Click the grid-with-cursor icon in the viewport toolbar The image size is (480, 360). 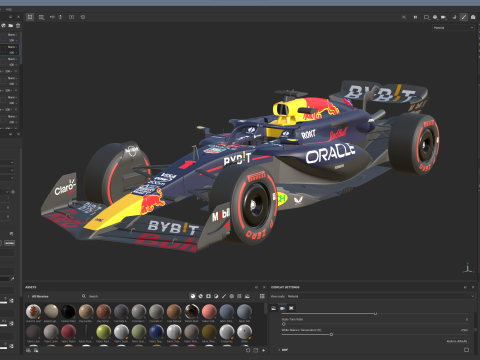pyautogui.click(x=41, y=17)
